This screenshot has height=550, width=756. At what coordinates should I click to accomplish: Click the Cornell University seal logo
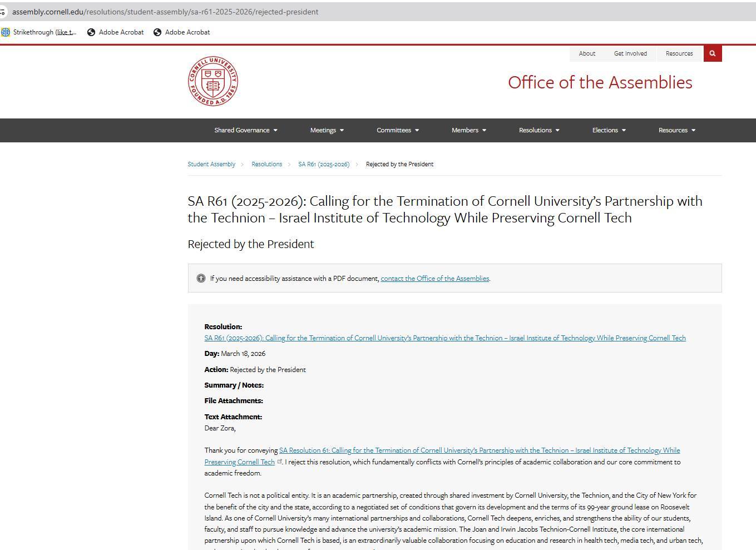[213, 81]
